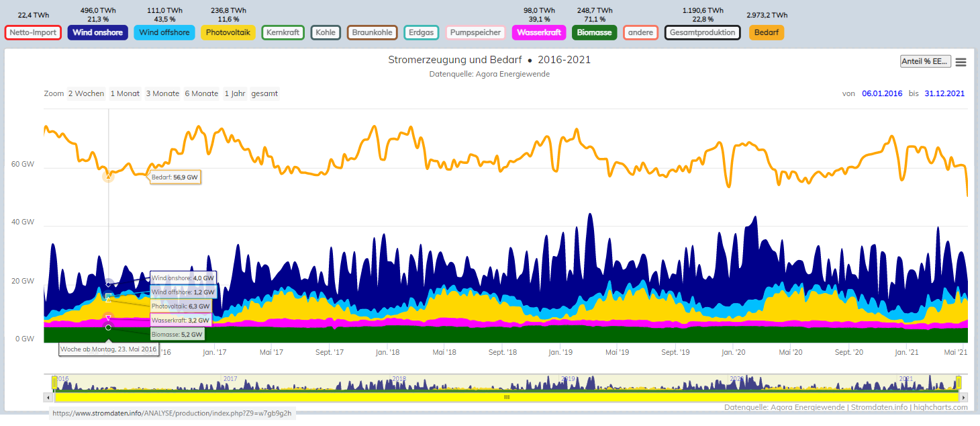This screenshot has height=426, width=980.
Task: Click the Wasserkraft data point marker
Action: tap(108, 318)
